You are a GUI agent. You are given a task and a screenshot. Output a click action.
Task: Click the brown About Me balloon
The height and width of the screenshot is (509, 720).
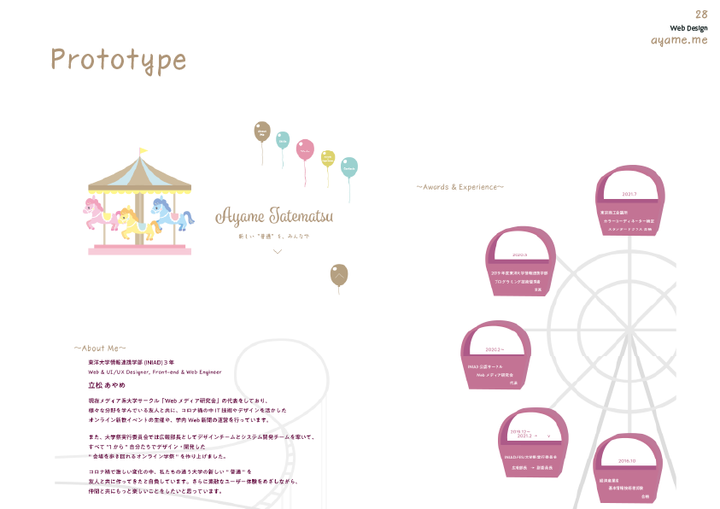pyautogui.click(x=262, y=132)
